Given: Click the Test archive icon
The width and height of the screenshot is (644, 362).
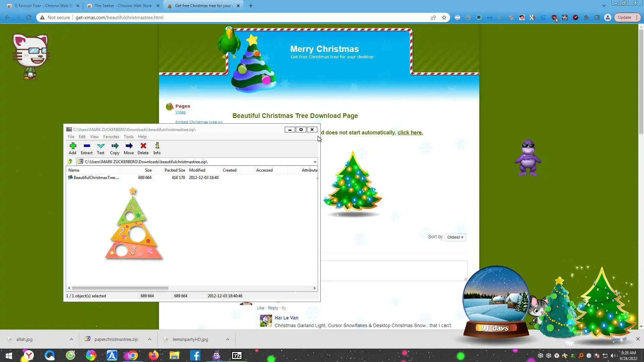Looking at the screenshot, I should (101, 148).
